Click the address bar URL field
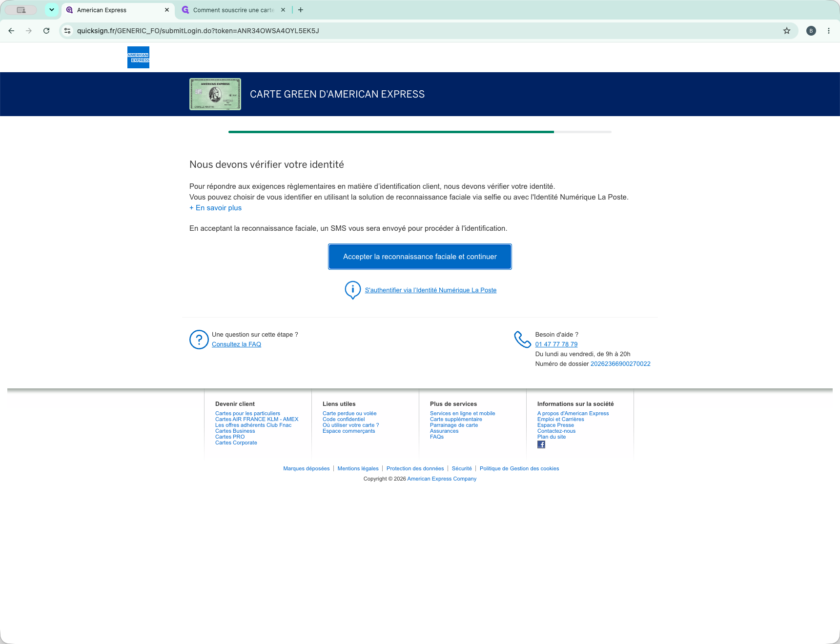Viewport: 840px width, 644px height. click(x=430, y=31)
